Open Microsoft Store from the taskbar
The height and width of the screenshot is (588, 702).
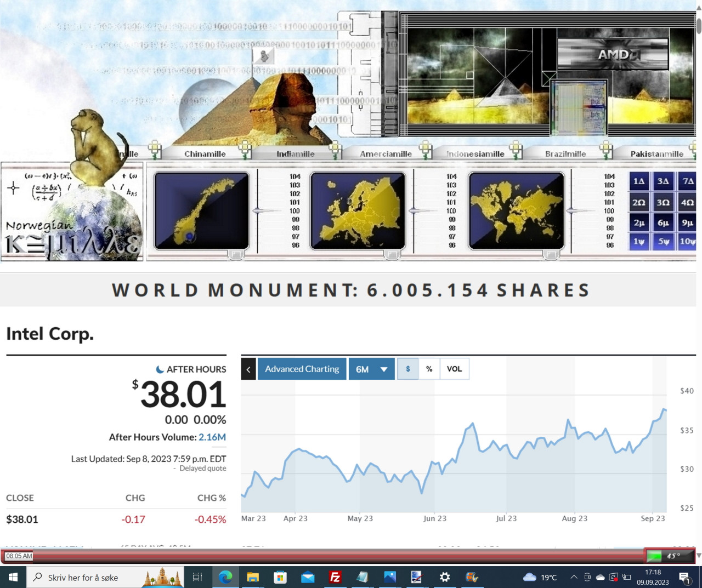[x=280, y=577]
